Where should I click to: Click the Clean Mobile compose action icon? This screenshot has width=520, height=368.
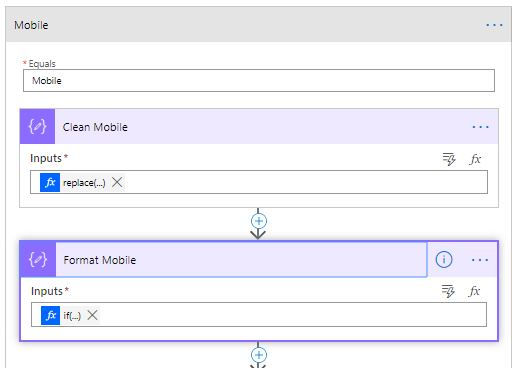(x=37, y=126)
